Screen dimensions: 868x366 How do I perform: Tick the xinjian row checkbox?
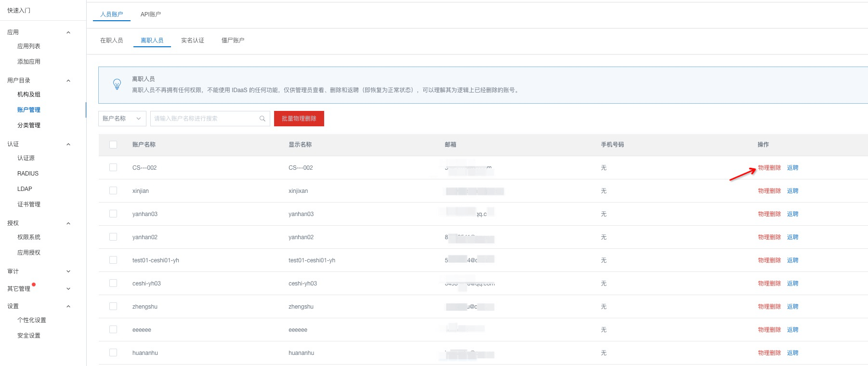(x=113, y=190)
